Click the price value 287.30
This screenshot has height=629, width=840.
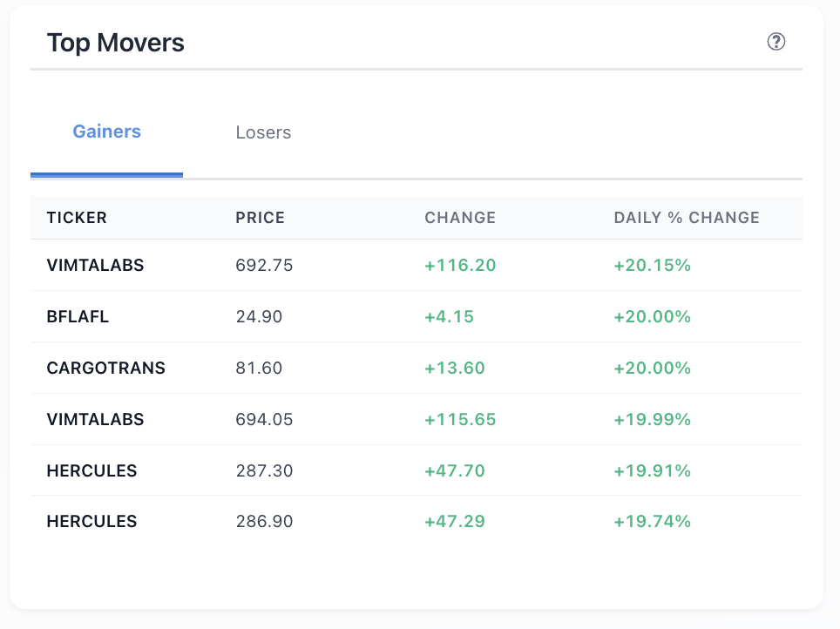click(264, 471)
